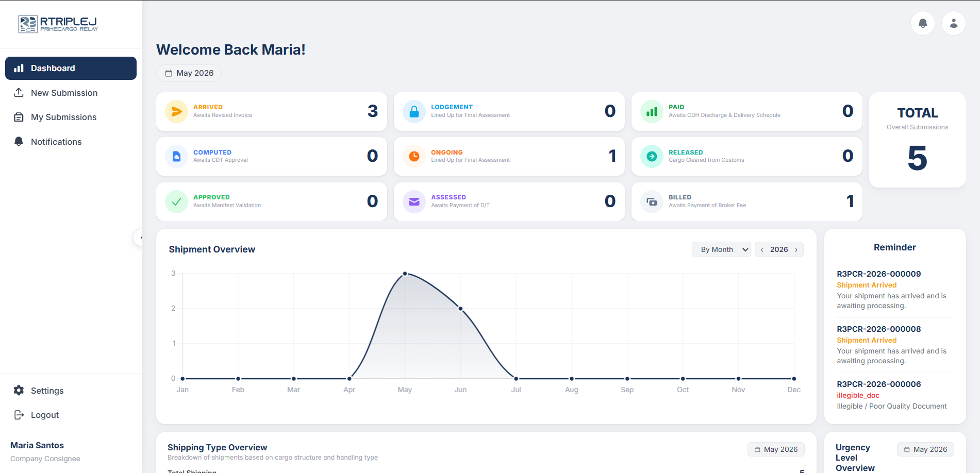Open the By Month dropdown
Viewport: 980px width, 473px height.
pyautogui.click(x=721, y=249)
